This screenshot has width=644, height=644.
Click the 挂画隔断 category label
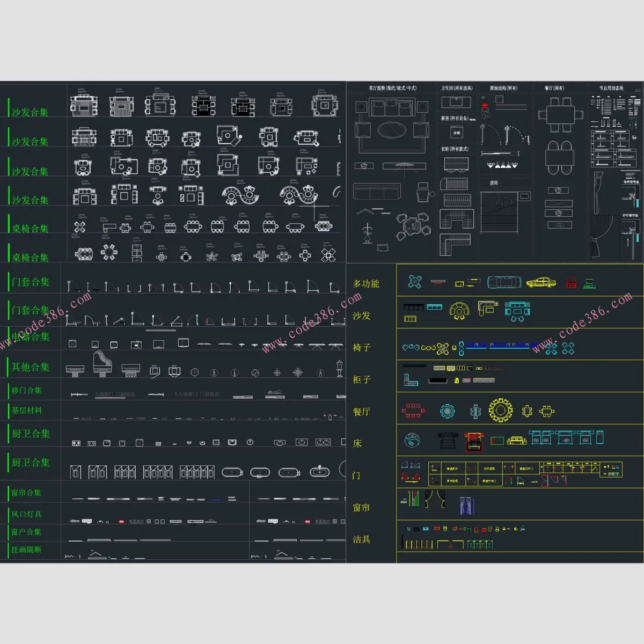coord(26,550)
